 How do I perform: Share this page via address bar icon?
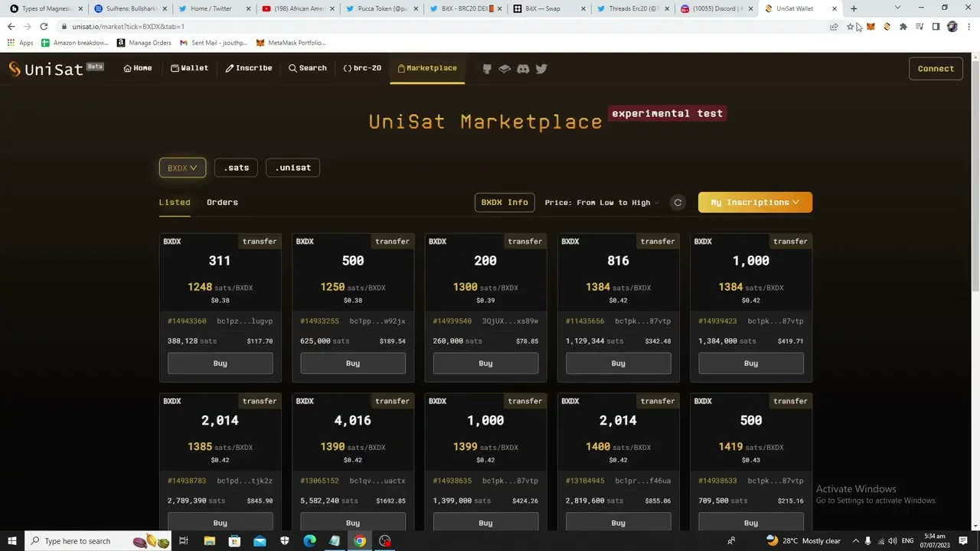click(834, 27)
